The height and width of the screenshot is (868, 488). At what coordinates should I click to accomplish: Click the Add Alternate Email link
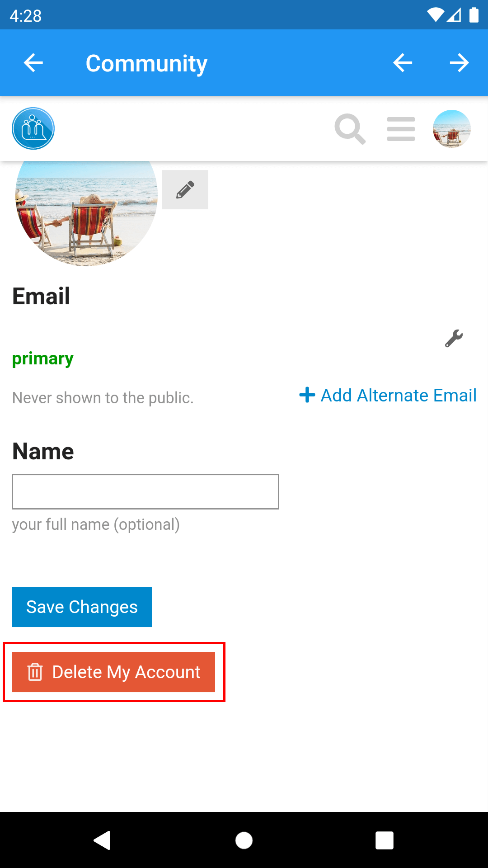388,395
